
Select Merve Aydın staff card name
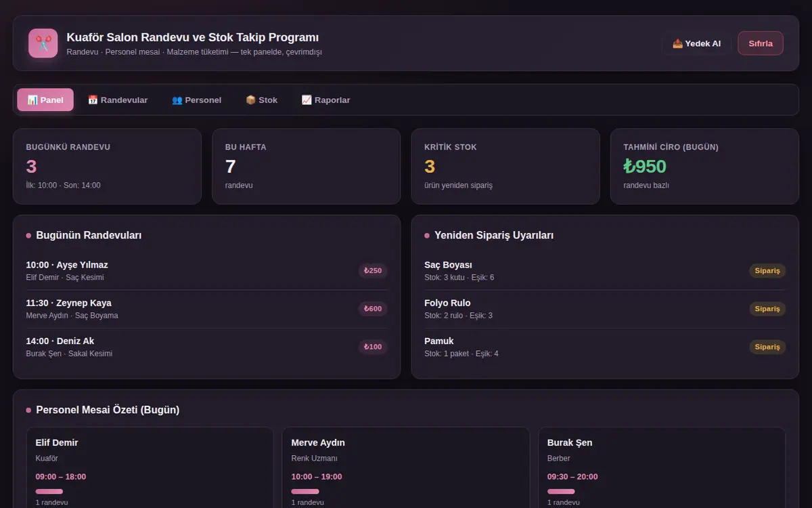pos(318,443)
